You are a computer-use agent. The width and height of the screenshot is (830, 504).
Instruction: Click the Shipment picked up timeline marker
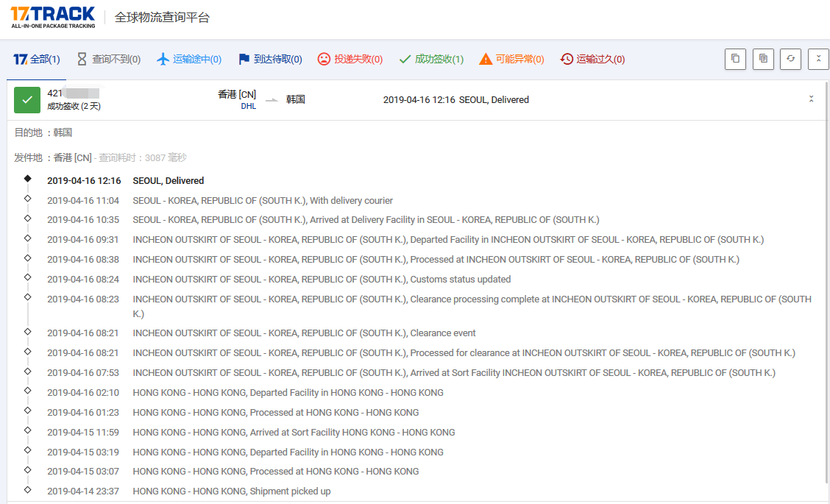pyautogui.click(x=27, y=489)
